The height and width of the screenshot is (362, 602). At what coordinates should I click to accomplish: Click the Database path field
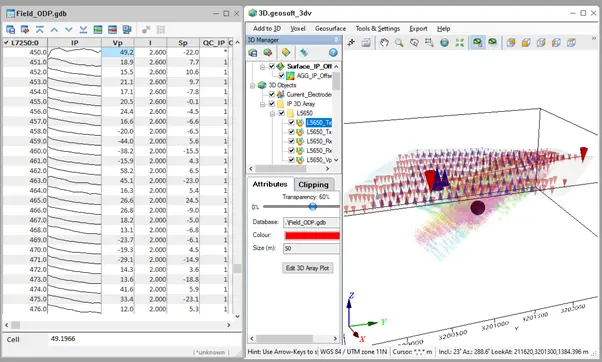(311, 222)
